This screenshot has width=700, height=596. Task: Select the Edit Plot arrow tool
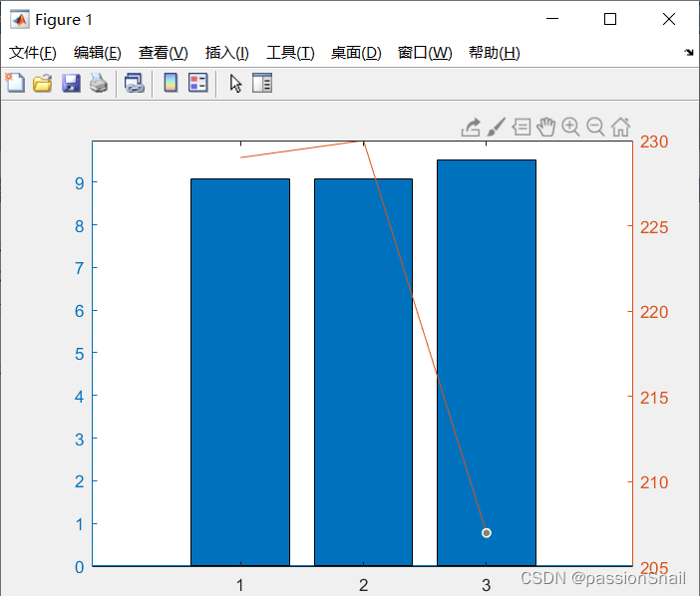tap(235, 84)
